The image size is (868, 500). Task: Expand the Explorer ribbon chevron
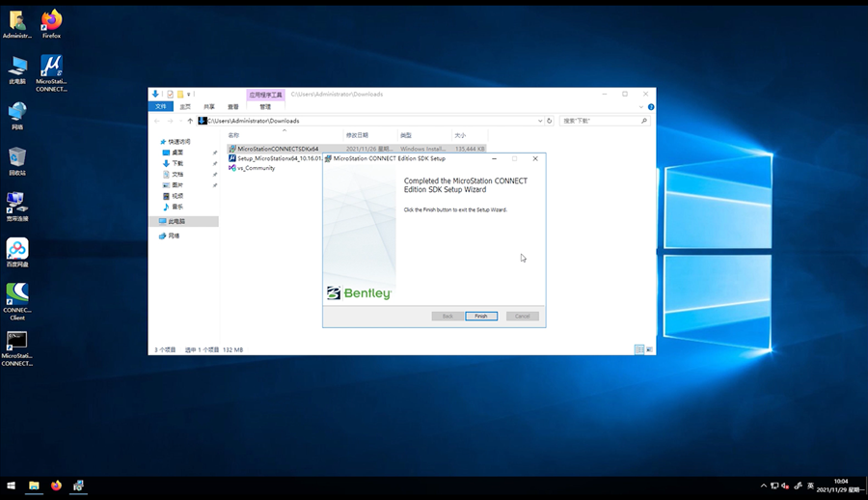(641, 107)
